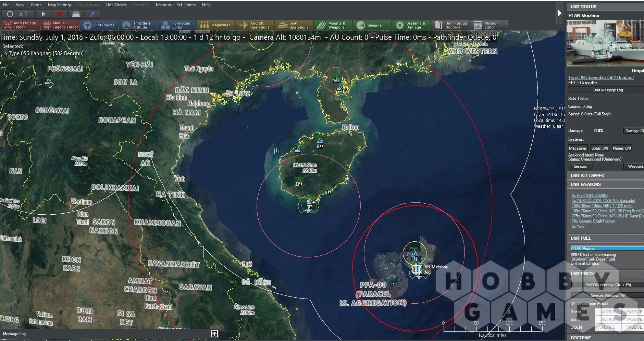Viewport: 644px width, 341px height.
Task: Activate Manual Engage Target
Action: 60,25
